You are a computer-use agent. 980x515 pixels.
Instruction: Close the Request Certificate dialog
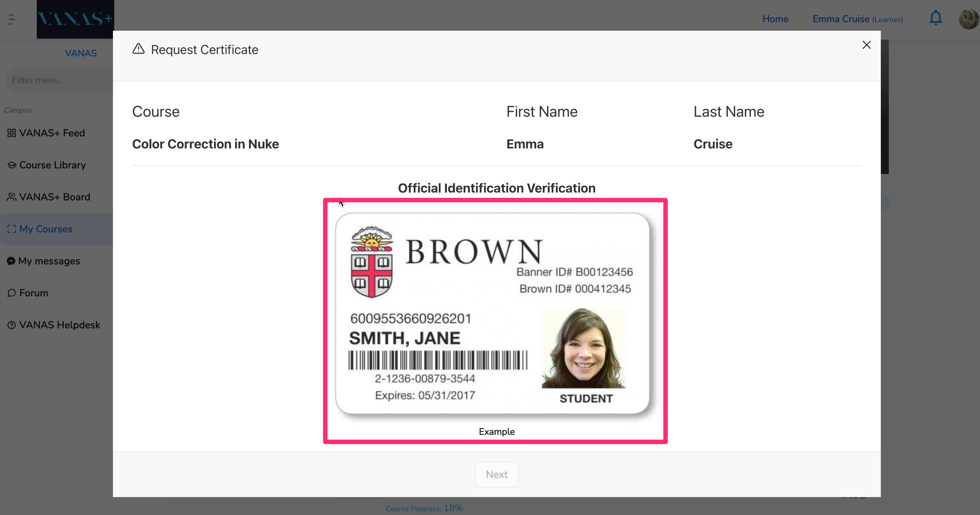866,45
